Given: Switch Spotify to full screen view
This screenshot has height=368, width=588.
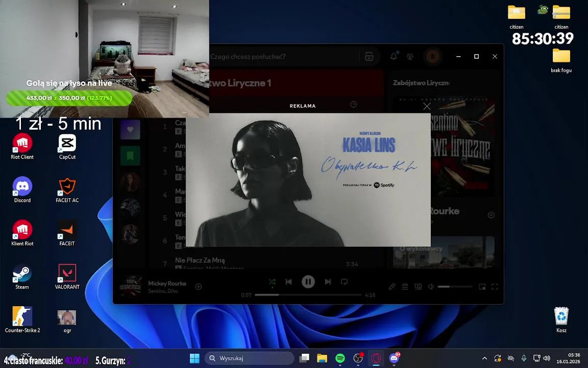Looking at the screenshot, I should click(x=495, y=287).
